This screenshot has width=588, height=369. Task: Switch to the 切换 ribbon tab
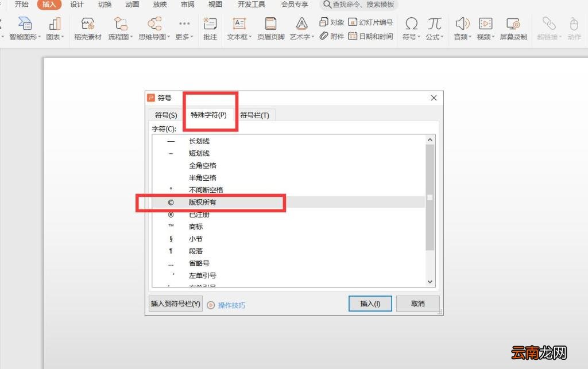pos(105,5)
